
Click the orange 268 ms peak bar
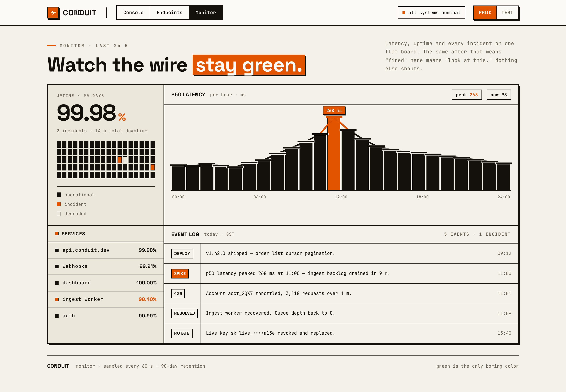coord(334,154)
